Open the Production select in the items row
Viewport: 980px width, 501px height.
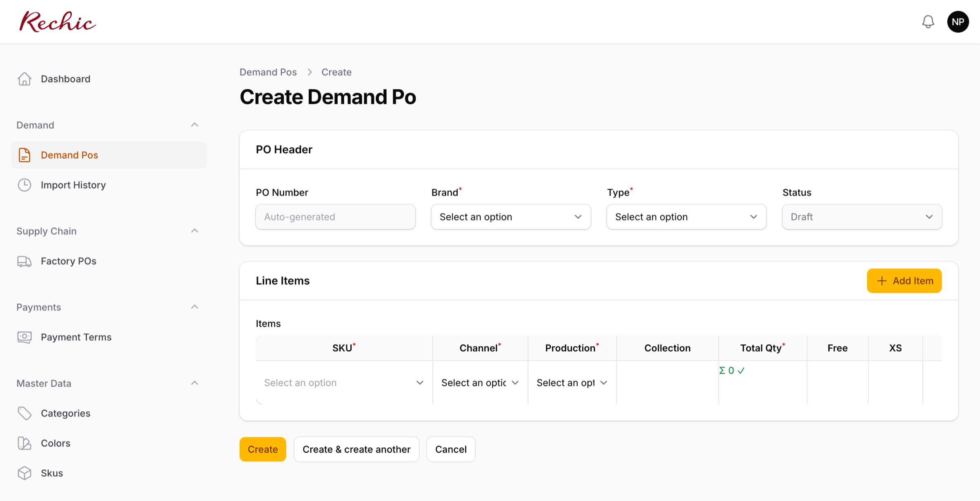coord(572,383)
